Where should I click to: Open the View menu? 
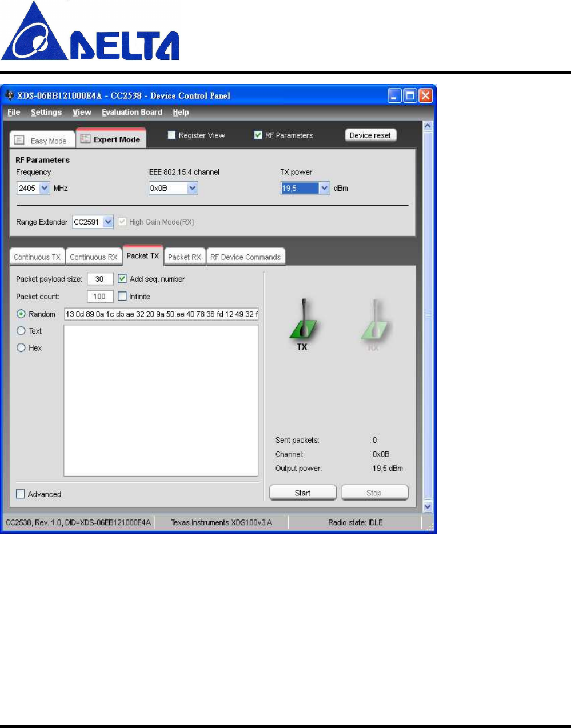[x=82, y=113]
